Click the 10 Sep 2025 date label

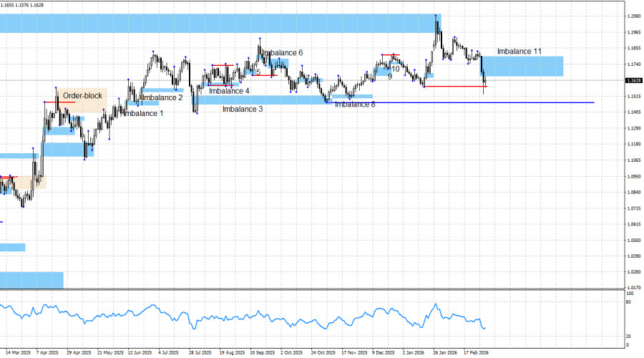[263, 353]
